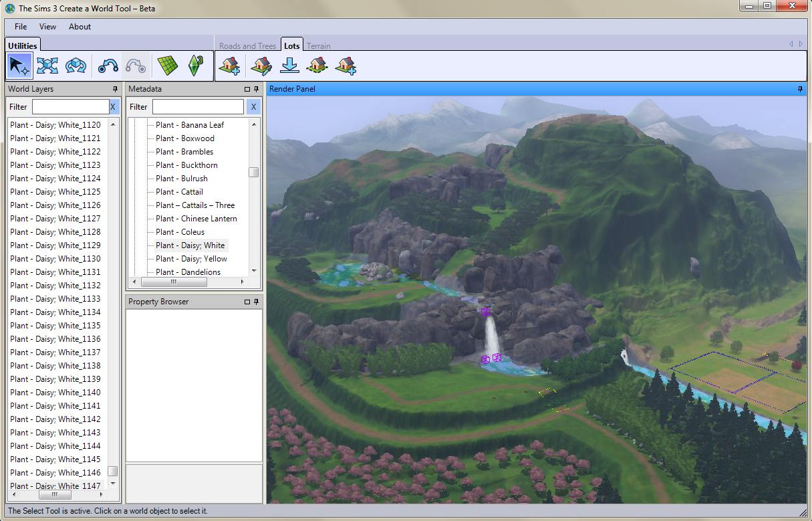
Task: Open the About menu
Action: click(x=80, y=27)
